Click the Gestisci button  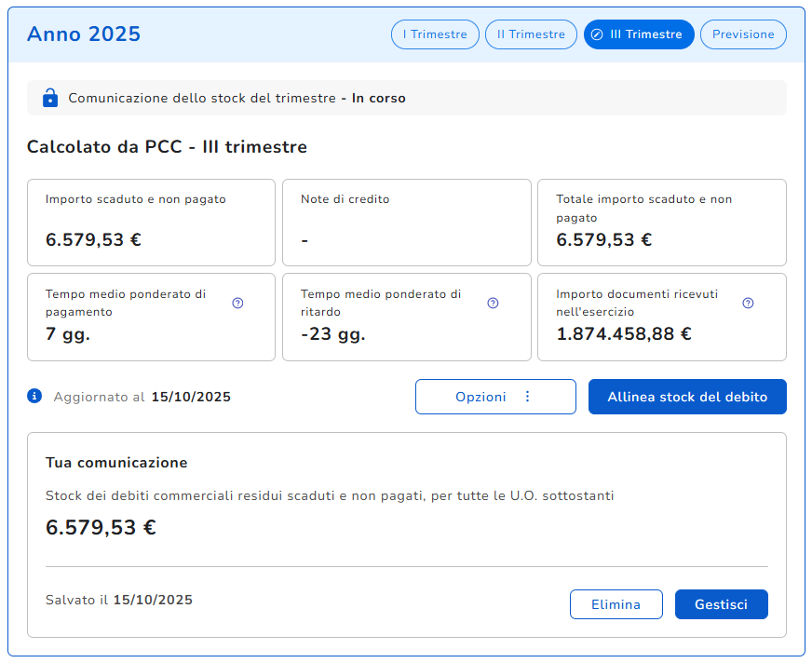point(721,604)
